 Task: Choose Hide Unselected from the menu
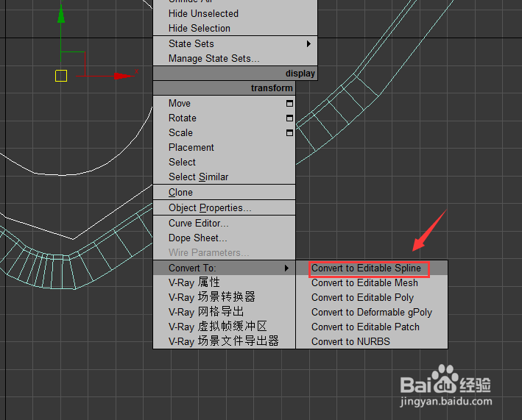[235, 14]
